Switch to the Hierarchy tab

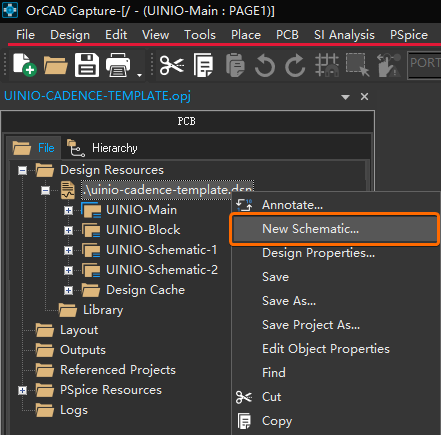tap(102, 148)
